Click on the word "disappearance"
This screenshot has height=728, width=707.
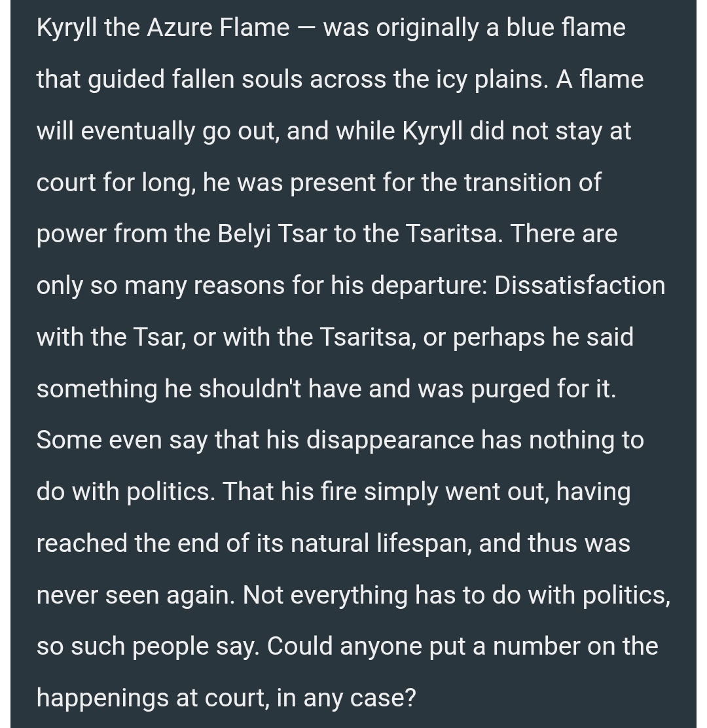[390, 440]
